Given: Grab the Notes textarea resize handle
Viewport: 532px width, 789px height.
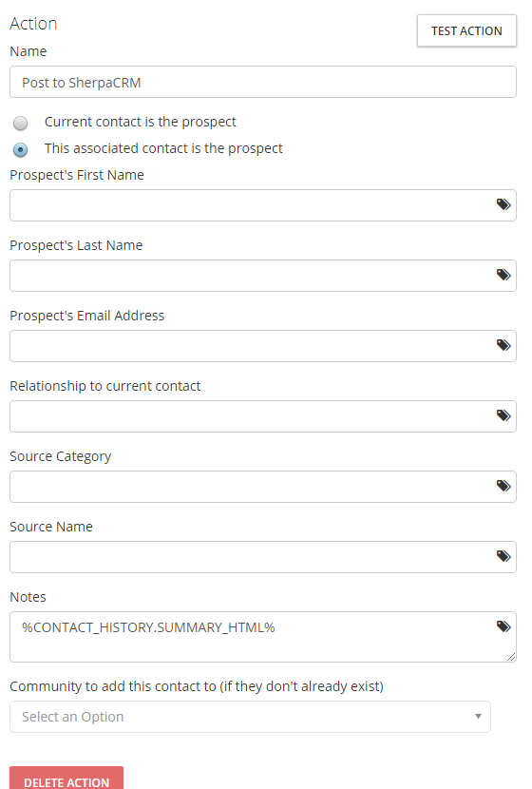Looking at the screenshot, I should coord(511,657).
